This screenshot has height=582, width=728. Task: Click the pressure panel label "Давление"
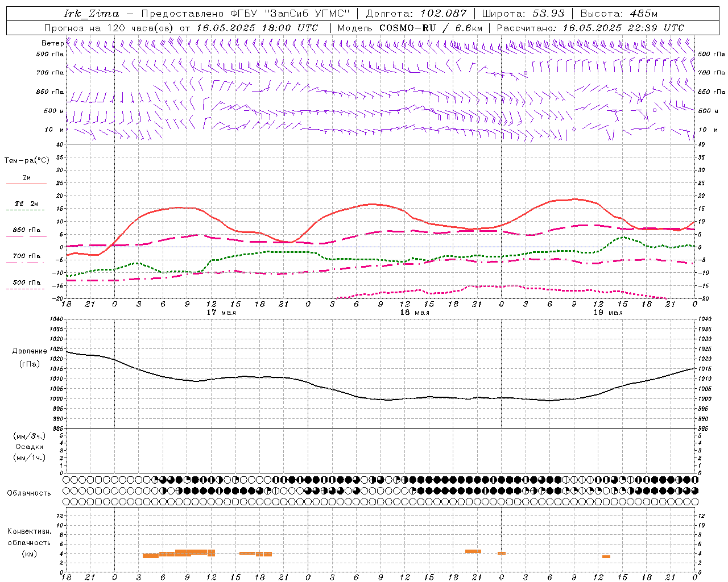(30, 351)
